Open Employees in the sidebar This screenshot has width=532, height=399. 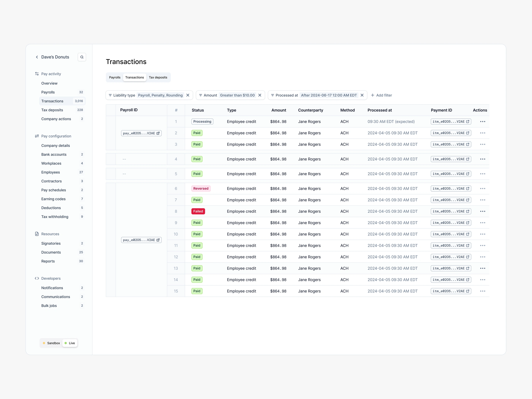[51, 172]
